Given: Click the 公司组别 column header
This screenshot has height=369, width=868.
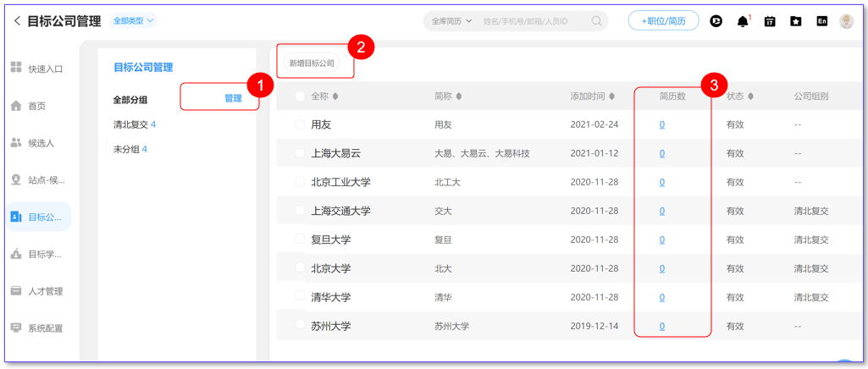Looking at the screenshot, I should click(x=811, y=96).
